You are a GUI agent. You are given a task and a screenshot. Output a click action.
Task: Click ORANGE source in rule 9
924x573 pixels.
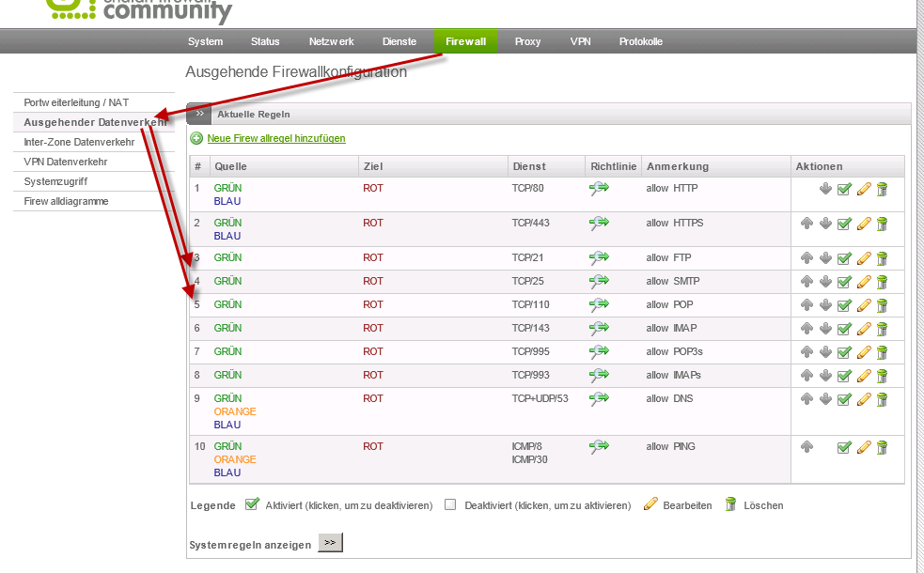[235, 411]
